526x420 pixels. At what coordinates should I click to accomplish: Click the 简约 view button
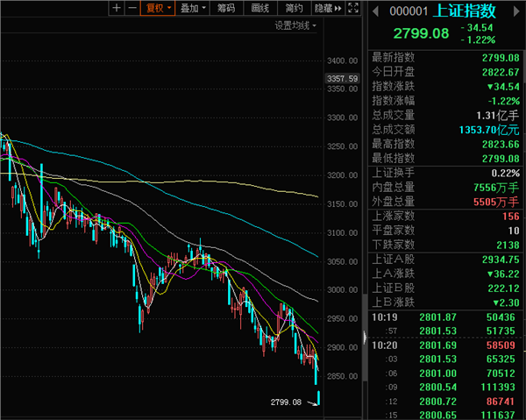295,8
